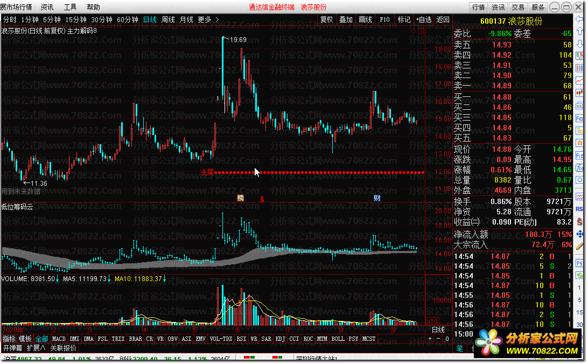
Task: Open the 指标 indicator selector
Action: tap(9, 339)
